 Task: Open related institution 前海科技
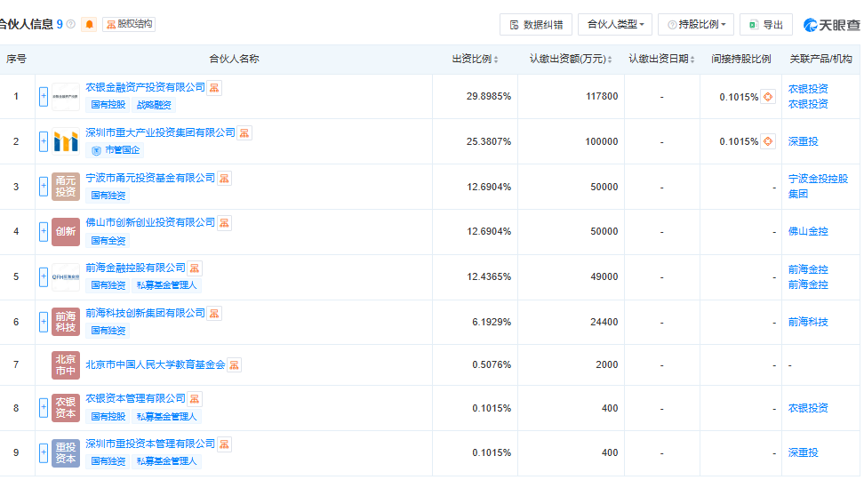pos(808,322)
